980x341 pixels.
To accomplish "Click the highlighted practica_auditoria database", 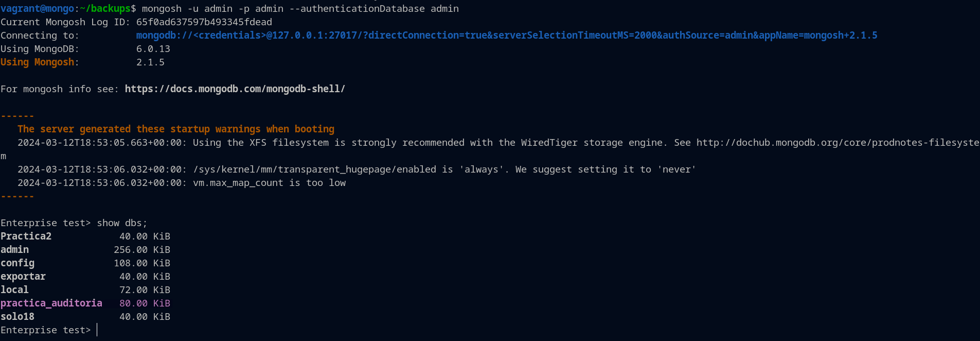I will [51, 303].
